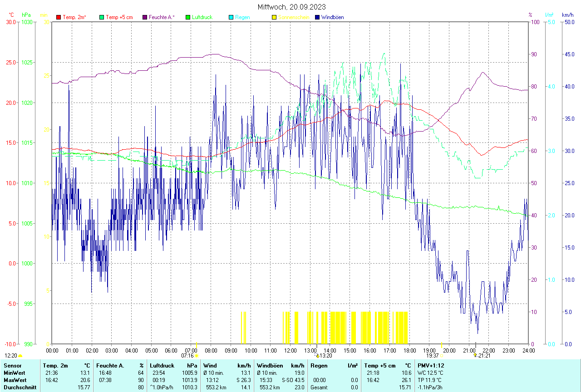The height and width of the screenshot is (392, 581).
Task: Select the 'Feuchte A.*' legend label
Action: point(162,17)
